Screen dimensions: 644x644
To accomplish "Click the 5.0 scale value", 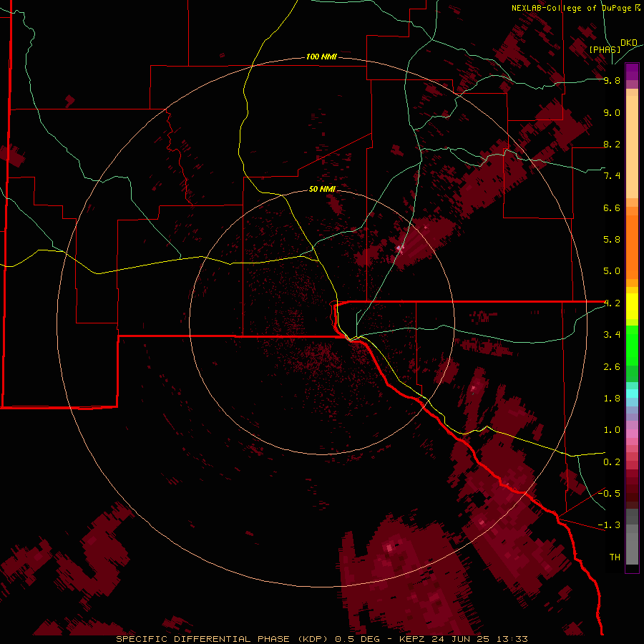I will [x=612, y=271].
